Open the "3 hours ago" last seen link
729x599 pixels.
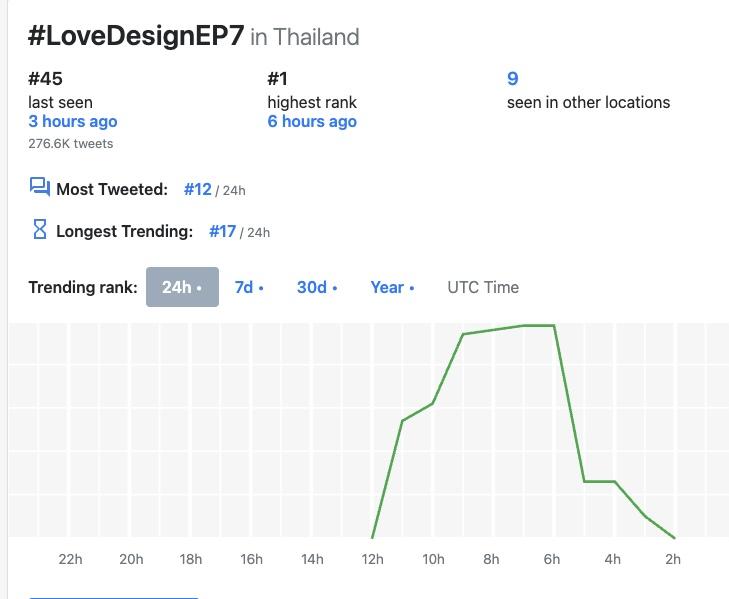pyautogui.click(x=73, y=121)
